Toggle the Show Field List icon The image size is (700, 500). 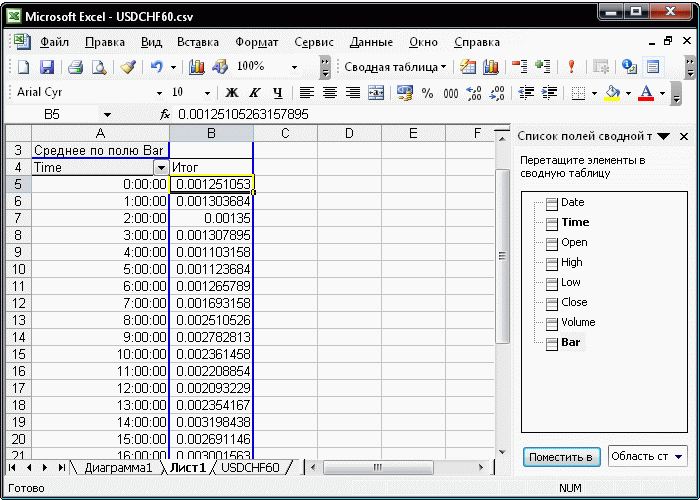click(x=653, y=67)
